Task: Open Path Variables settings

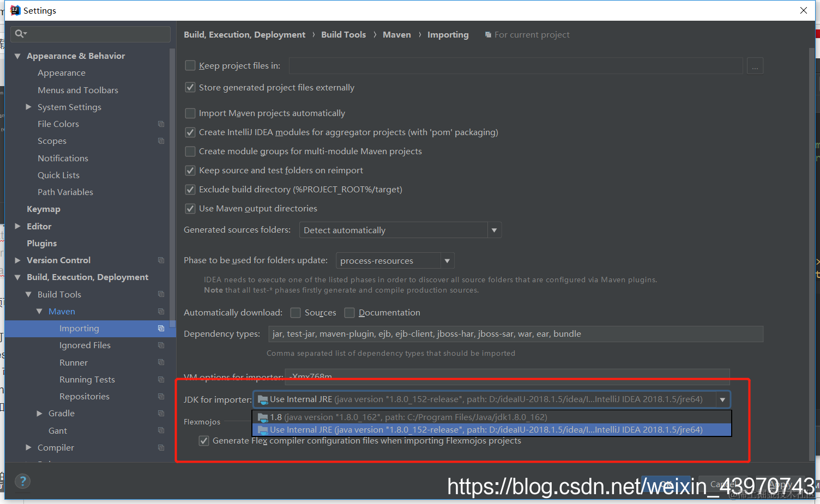Action: pyautogui.click(x=65, y=192)
